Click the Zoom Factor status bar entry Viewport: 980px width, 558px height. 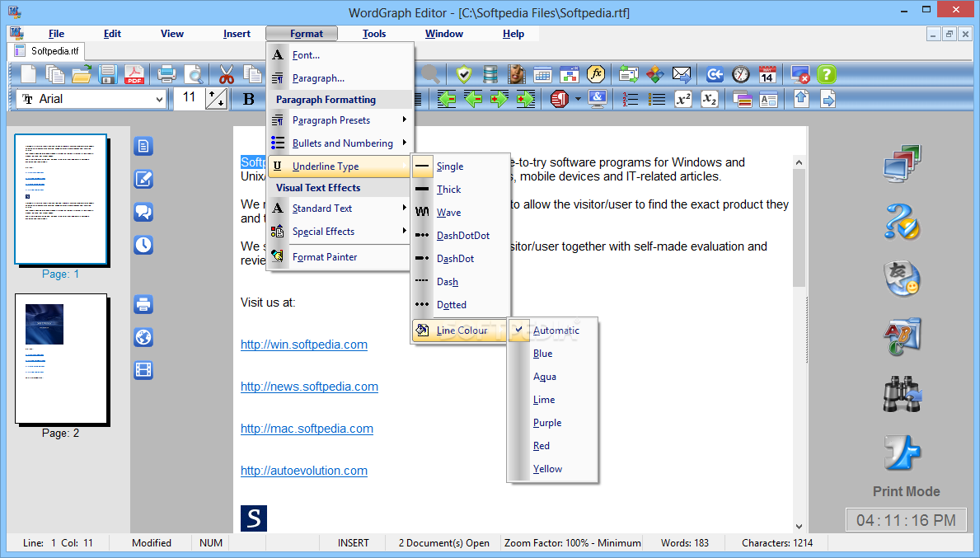(x=573, y=543)
